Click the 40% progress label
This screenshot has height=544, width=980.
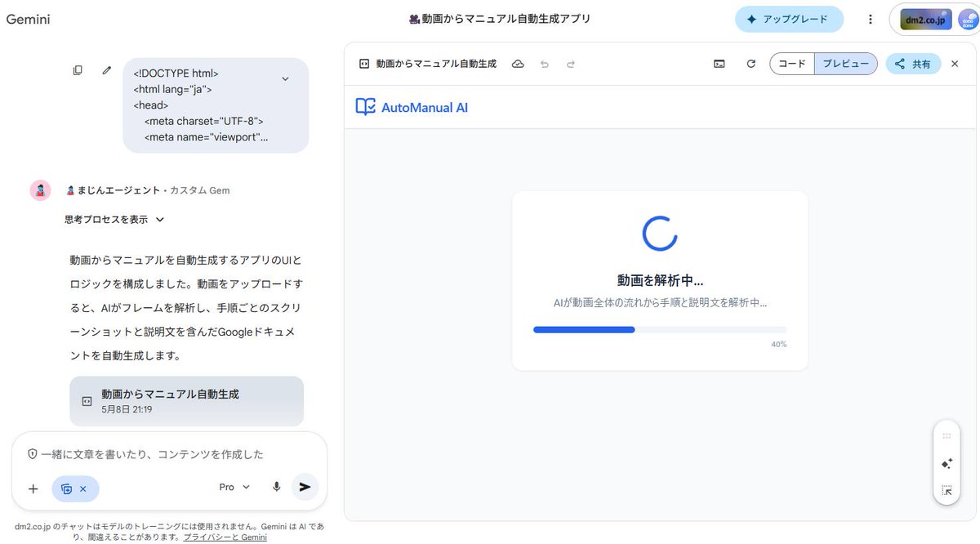[778, 345]
